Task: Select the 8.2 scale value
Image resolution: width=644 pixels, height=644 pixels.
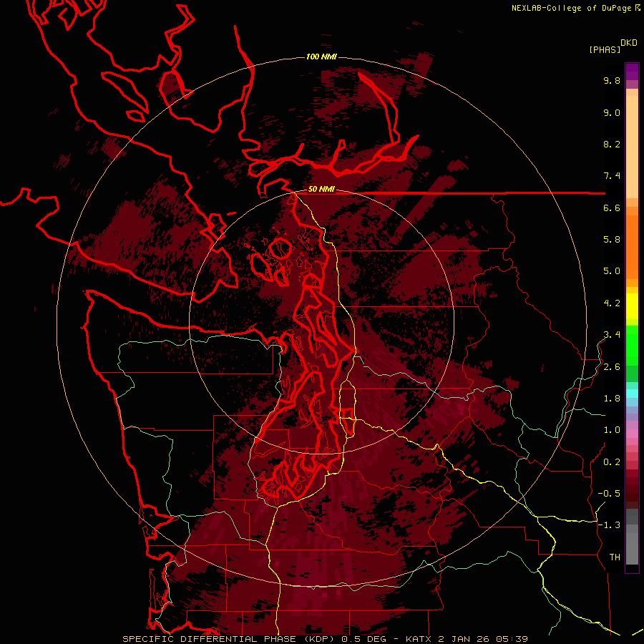Action: click(x=612, y=144)
